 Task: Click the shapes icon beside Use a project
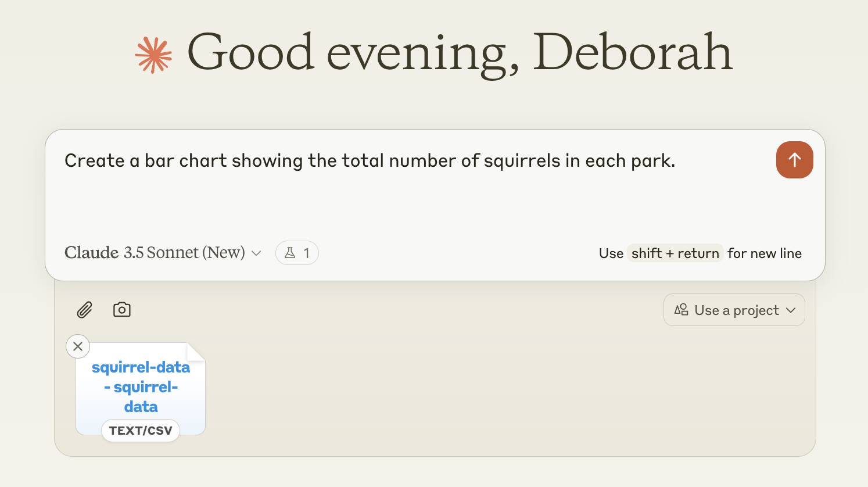point(682,310)
